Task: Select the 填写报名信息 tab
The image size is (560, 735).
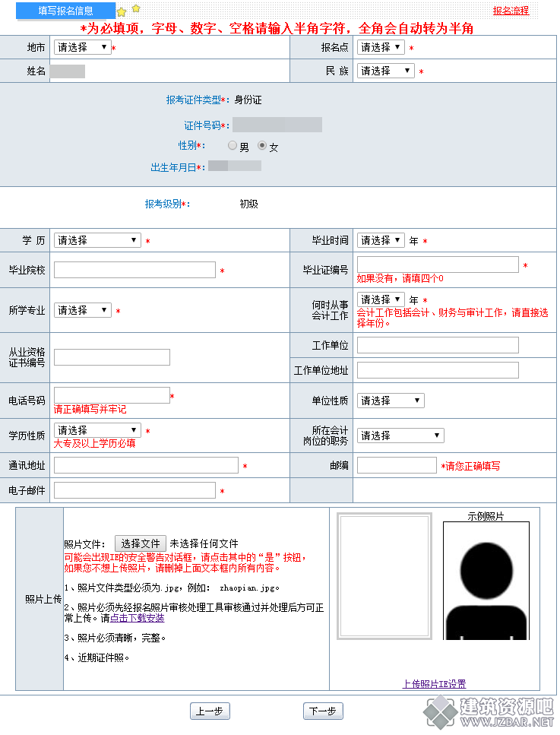Action: (x=65, y=11)
